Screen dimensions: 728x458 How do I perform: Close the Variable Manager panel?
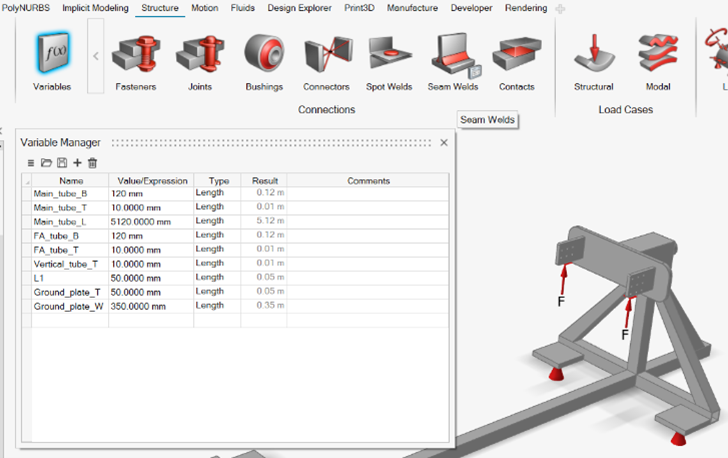pyautogui.click(x=444, y=143)
